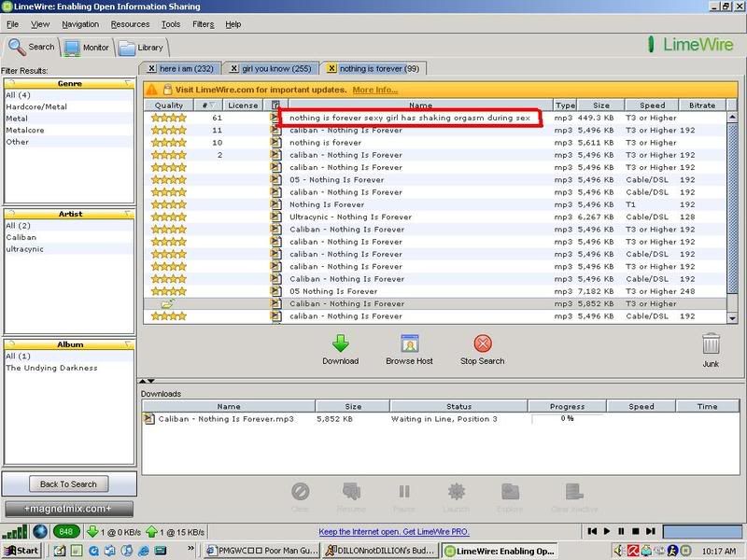
Task: Click the green connection strength bars icon
Action: coord(14,531)
